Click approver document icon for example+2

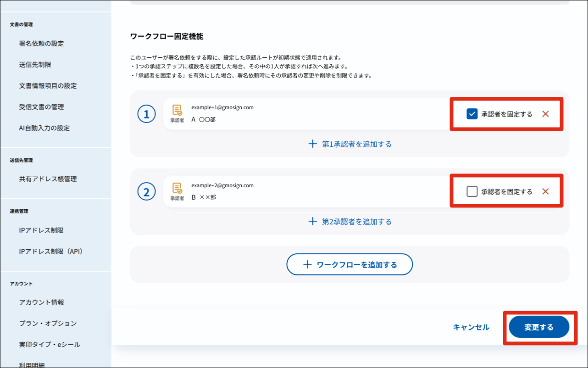(177, 188)
